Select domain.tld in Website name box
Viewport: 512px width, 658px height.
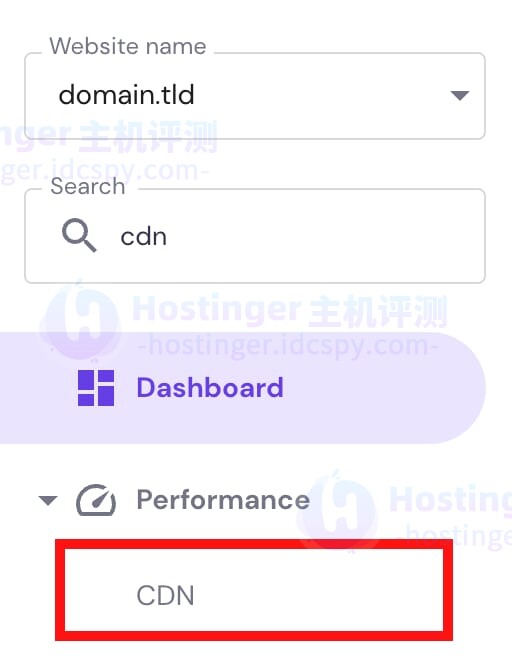coord(126,94)
